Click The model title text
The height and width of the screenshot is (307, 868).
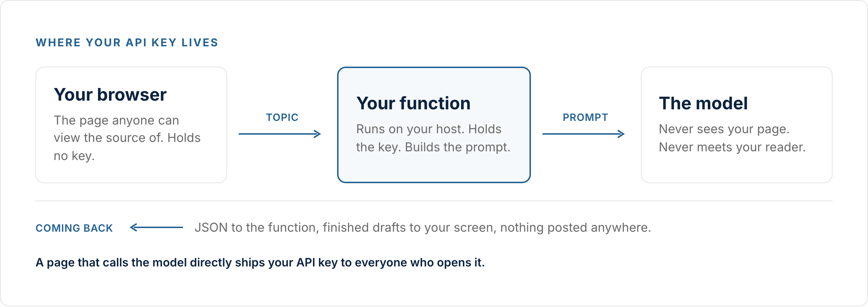tap(703, 104)
